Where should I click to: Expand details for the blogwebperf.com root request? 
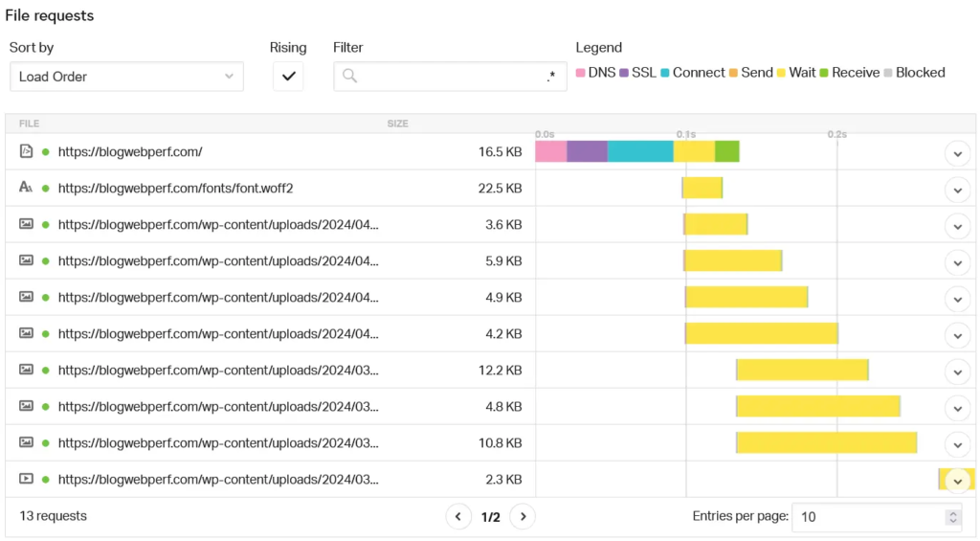[x=957, y=153]
